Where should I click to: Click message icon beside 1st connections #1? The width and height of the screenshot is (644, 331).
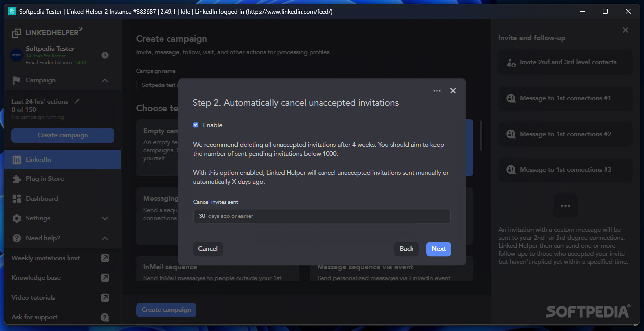coord(511,99)
